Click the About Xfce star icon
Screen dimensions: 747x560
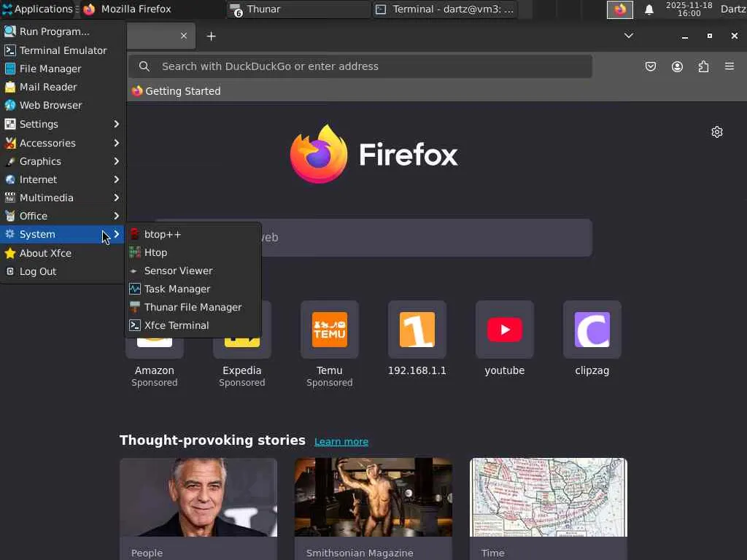coord(10,253)
